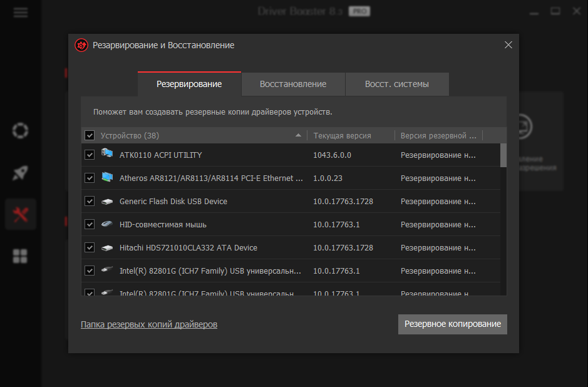Click the scan circle sidebar icon
Viewport: 588px width, 387px height.
click(21, 131)
